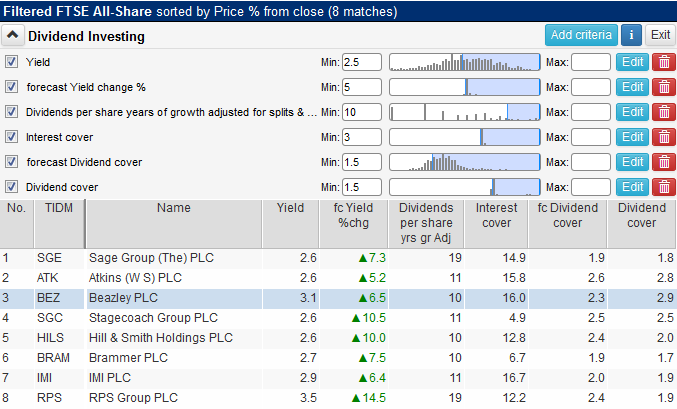Screen dimensions: 677x409
Task: Toggle the Interest cover checkbox
Action: point(11,137)
